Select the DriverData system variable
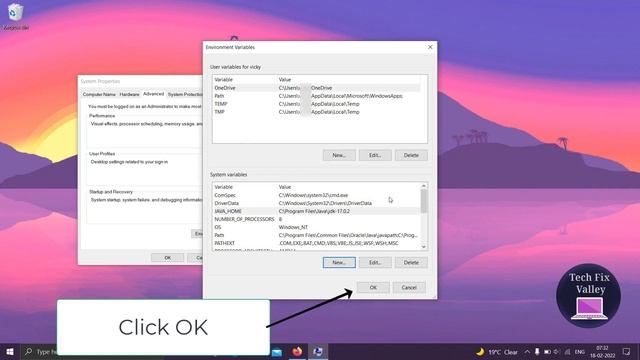640x360 pixels. click(x=316, y=203)
